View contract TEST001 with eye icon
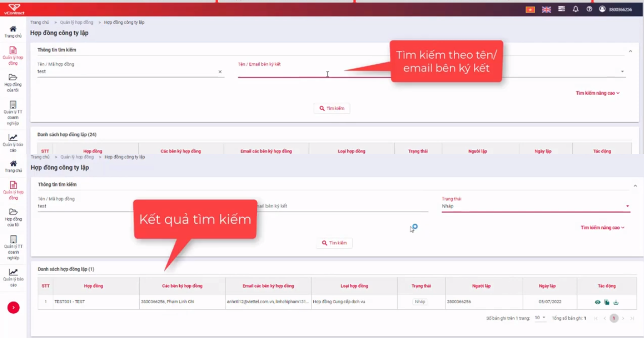 (x=598, y=302)
